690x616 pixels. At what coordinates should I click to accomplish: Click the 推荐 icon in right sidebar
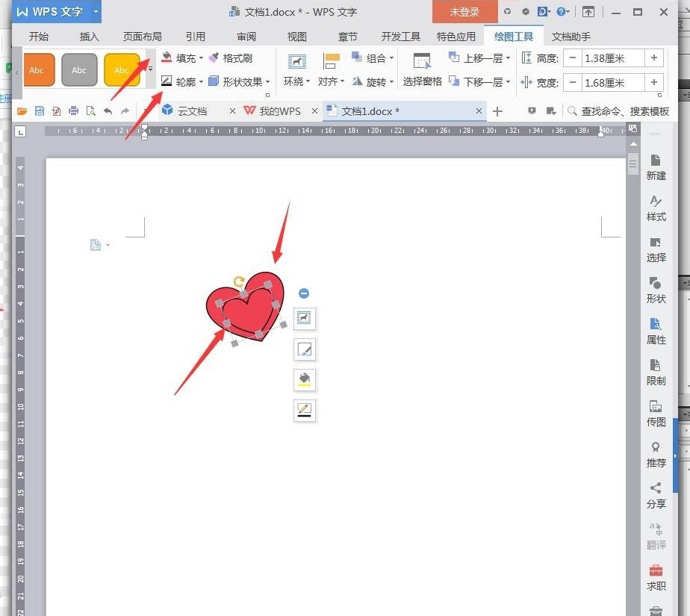(x=656, y=455)
